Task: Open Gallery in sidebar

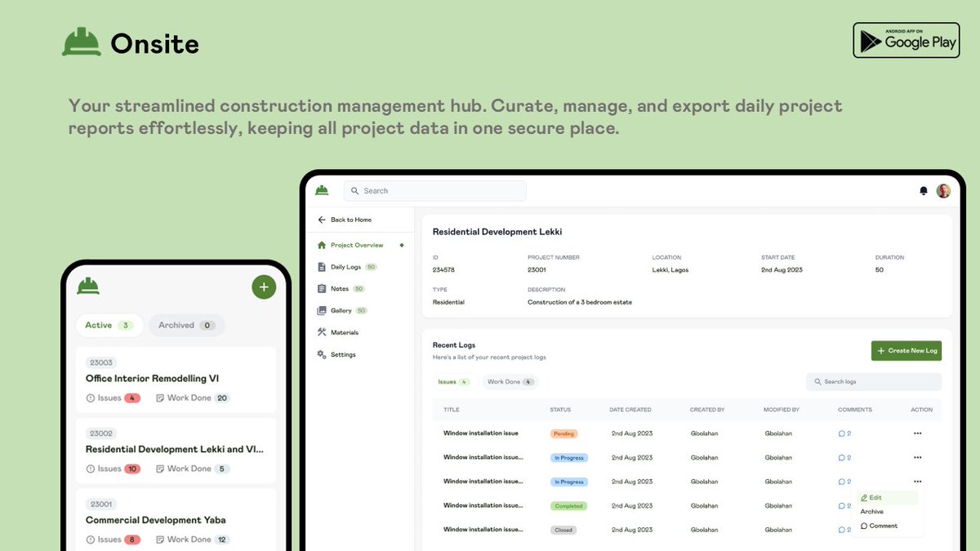Action: click(343, 311)
